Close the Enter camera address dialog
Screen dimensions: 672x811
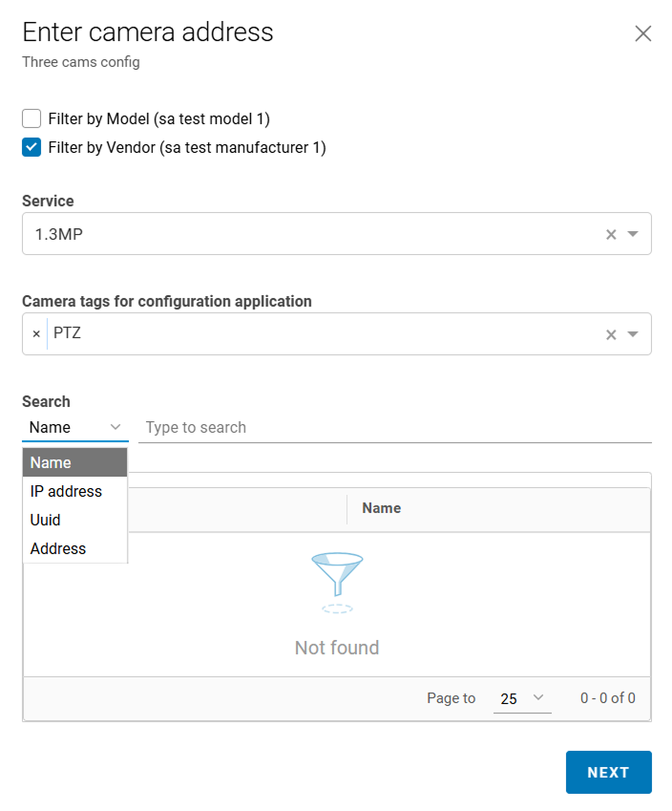[643, 34]
